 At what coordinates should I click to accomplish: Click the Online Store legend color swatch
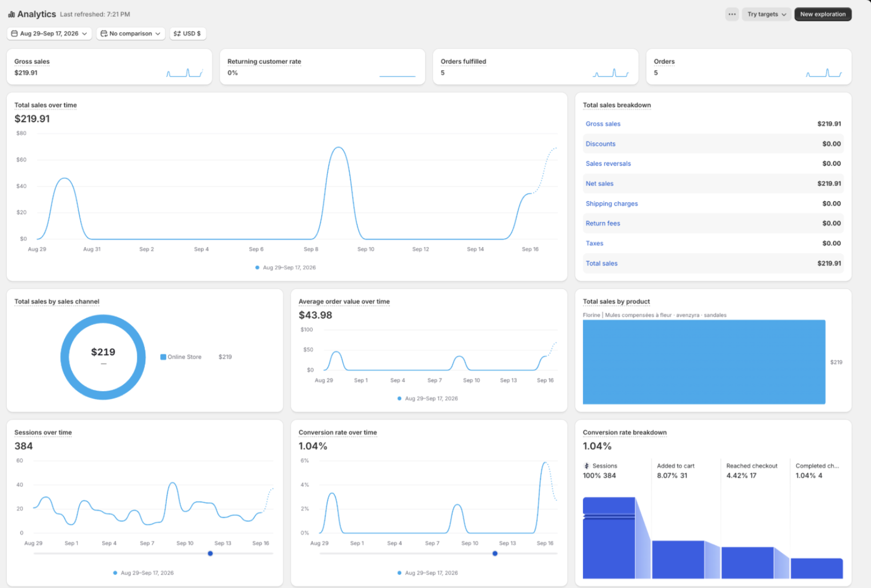pos(163,357)
